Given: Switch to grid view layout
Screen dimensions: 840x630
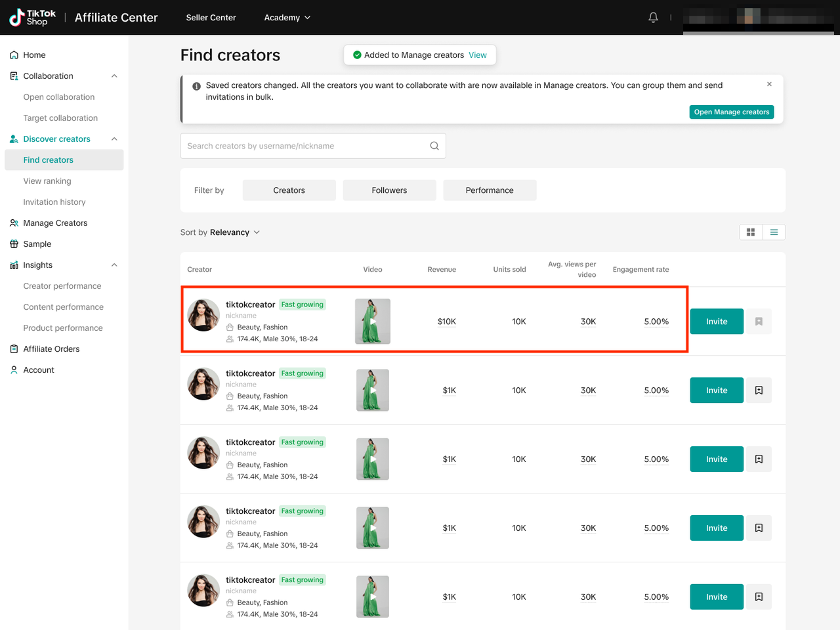Looking at the screenshot, I should (x=751, y=232).
